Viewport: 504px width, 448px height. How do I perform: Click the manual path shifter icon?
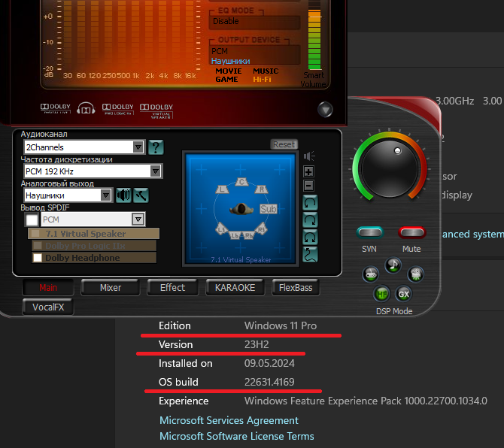(x=310, y=255)
